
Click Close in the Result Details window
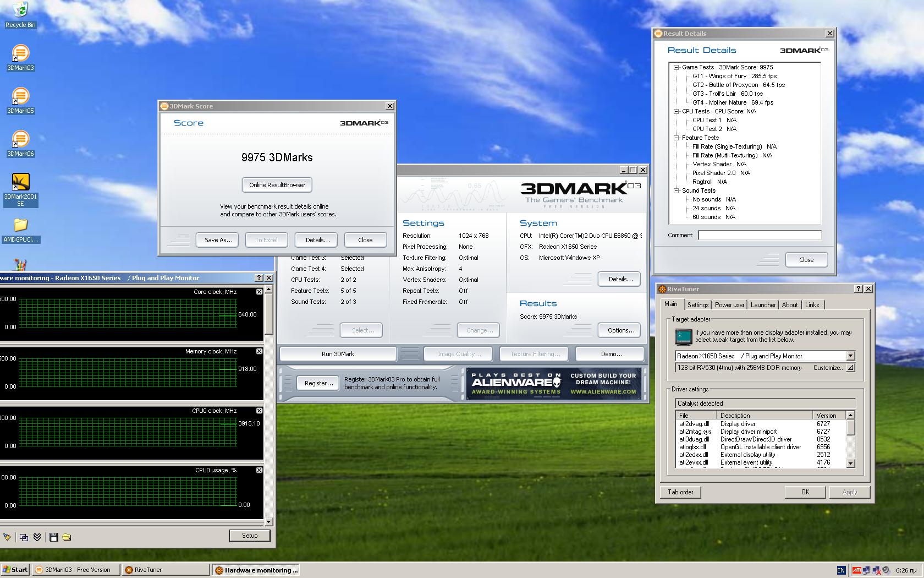point(806,260)
